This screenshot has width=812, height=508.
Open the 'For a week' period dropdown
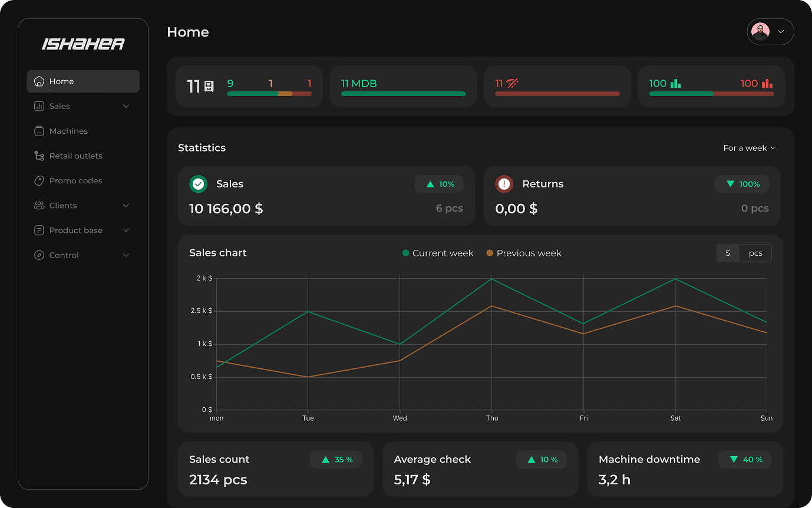749,148
